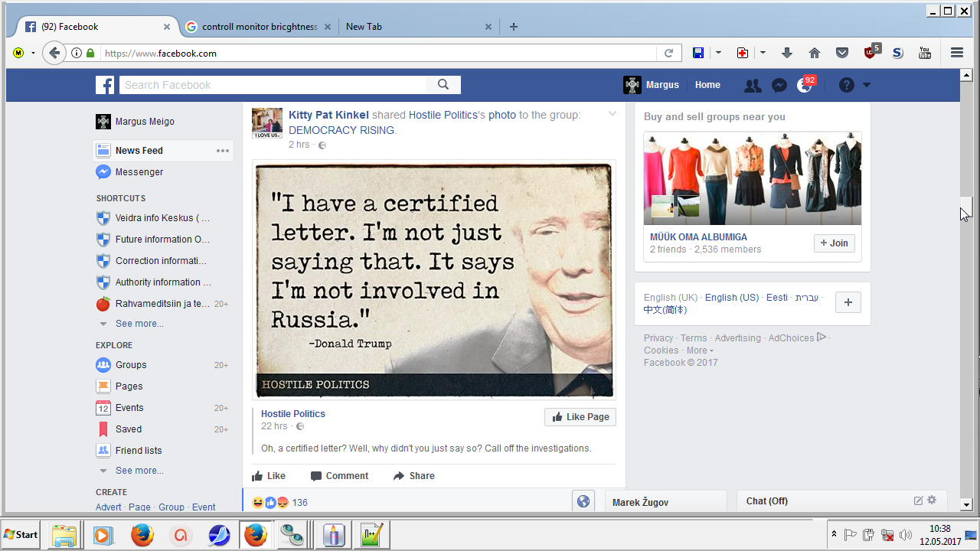
Task: Open the footer More dropdown
Action: 700,350
